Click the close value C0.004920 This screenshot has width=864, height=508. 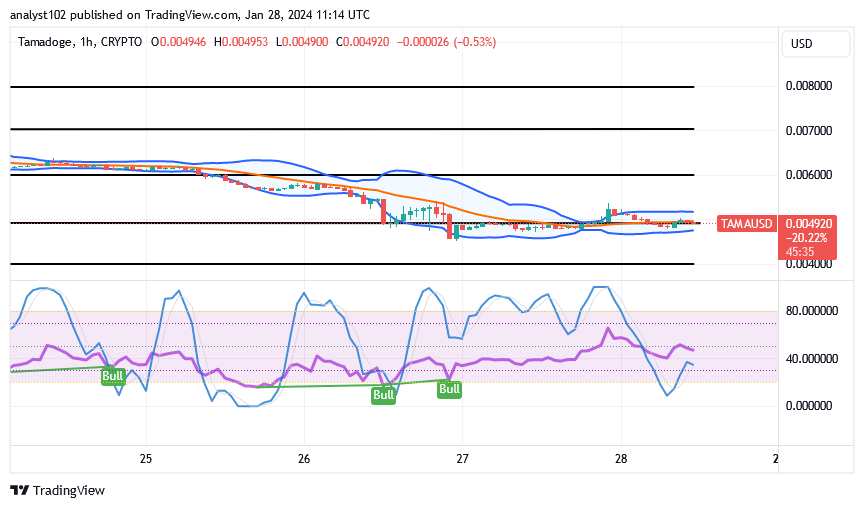pos(363,42)
